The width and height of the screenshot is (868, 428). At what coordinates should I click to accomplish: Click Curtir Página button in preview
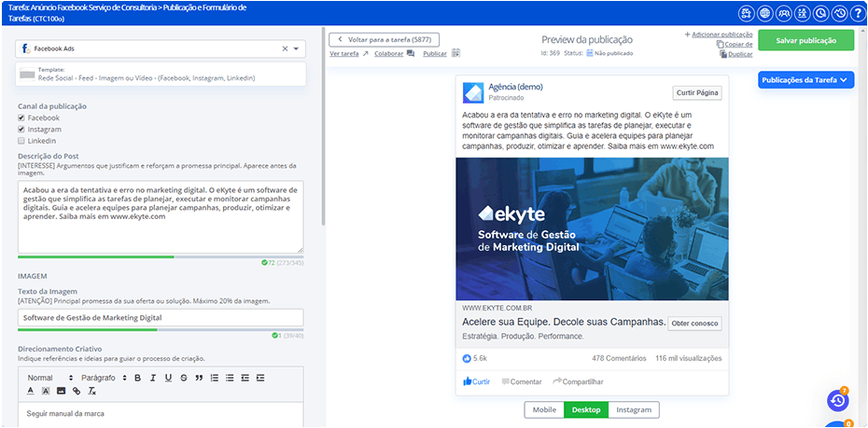pyautogui.click(x=697, y=93)
